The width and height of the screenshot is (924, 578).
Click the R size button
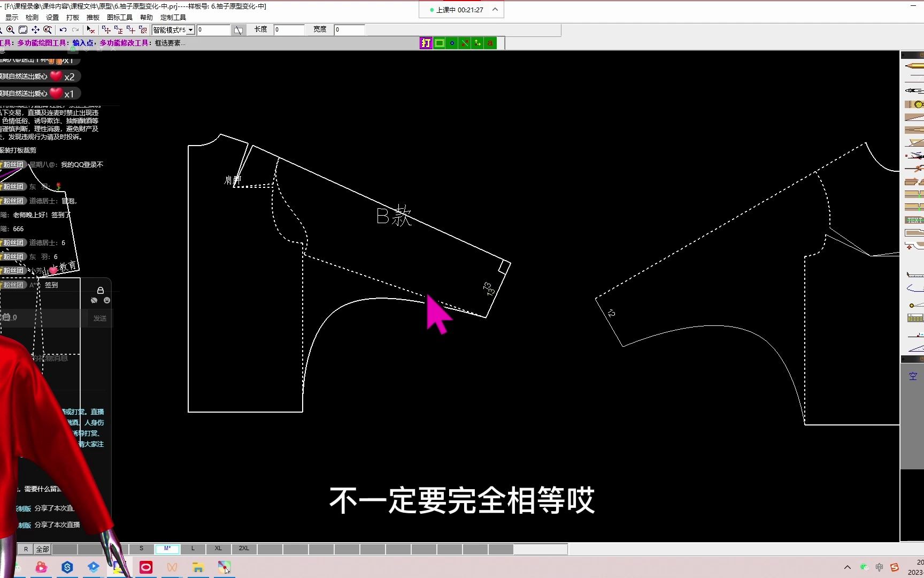point(26,549)
